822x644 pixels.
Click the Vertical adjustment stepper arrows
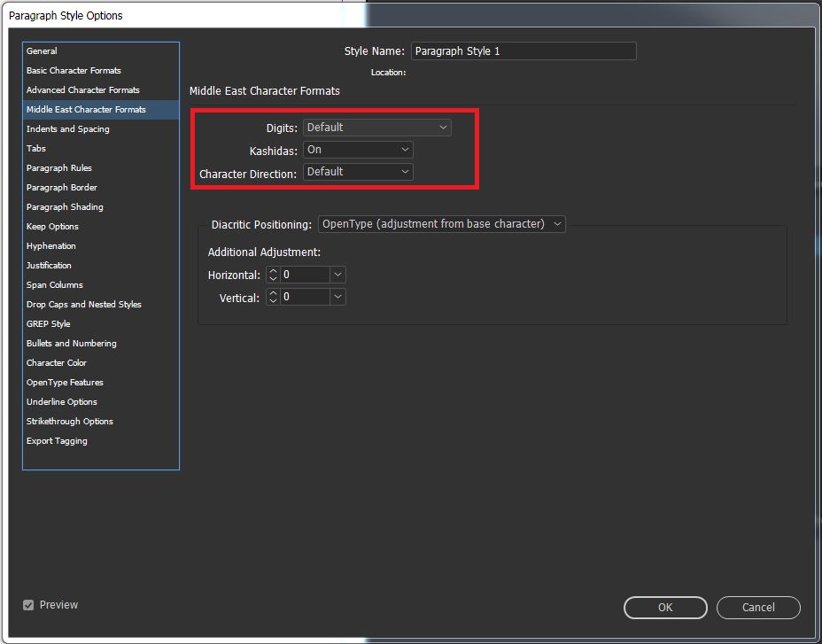pyautogui.click(x=273, y=297)
